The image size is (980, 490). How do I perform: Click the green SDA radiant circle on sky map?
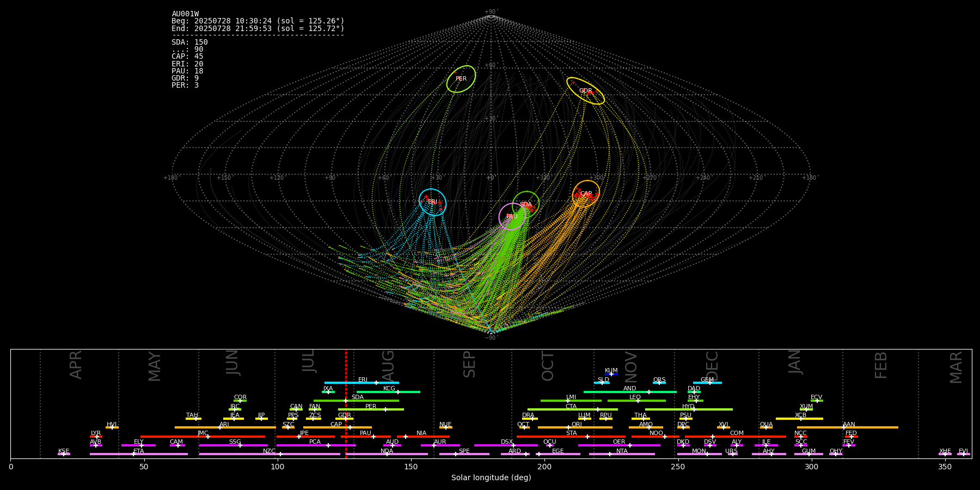(x=526, y=205)
